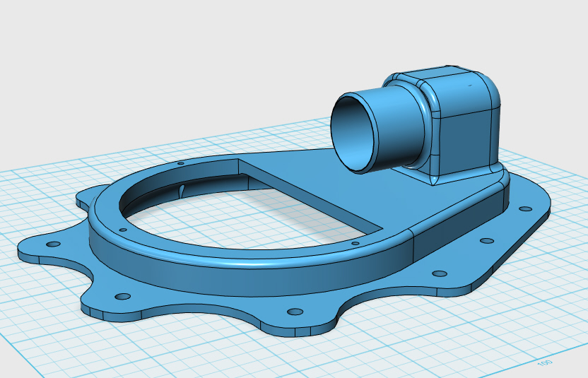Select the straight inner wall of the D-shaped cutout
The width and height of the screenshot is (588, 378).
click(311, 195)
